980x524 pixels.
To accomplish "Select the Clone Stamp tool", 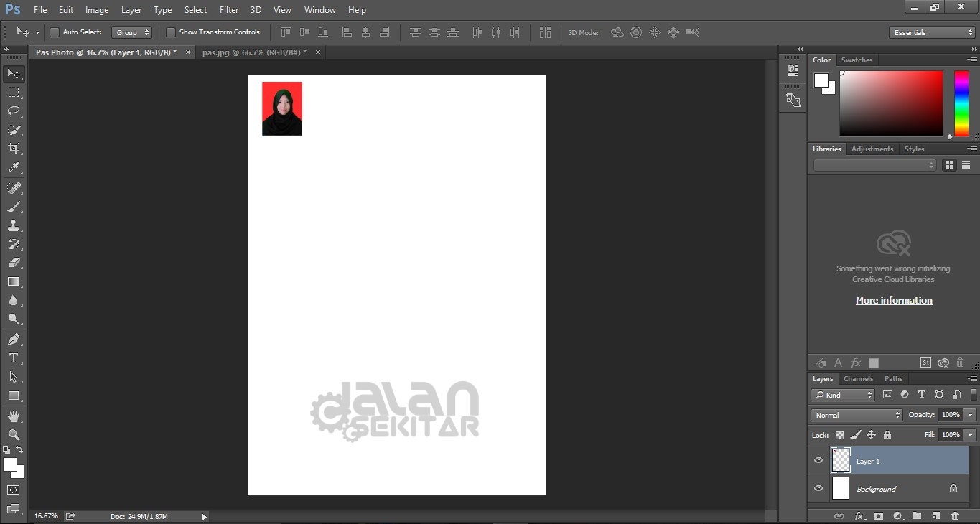I will pyautogui.click(x=13, y=225).
